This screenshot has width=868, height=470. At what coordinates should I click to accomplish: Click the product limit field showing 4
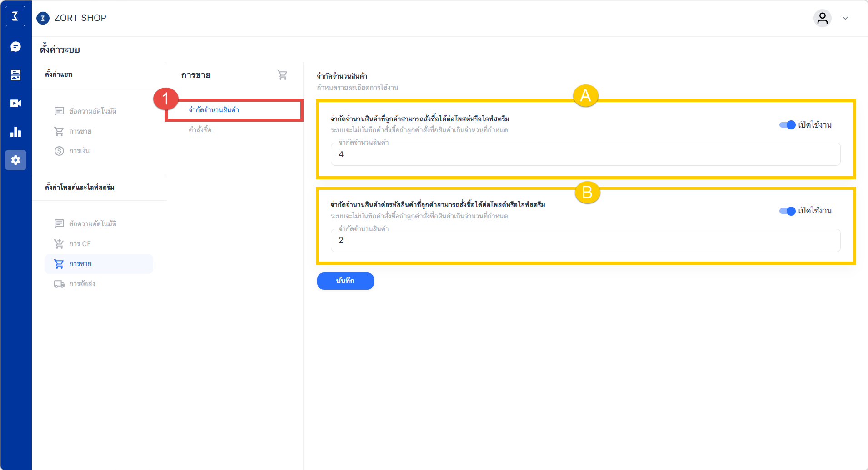pos(585,154)
